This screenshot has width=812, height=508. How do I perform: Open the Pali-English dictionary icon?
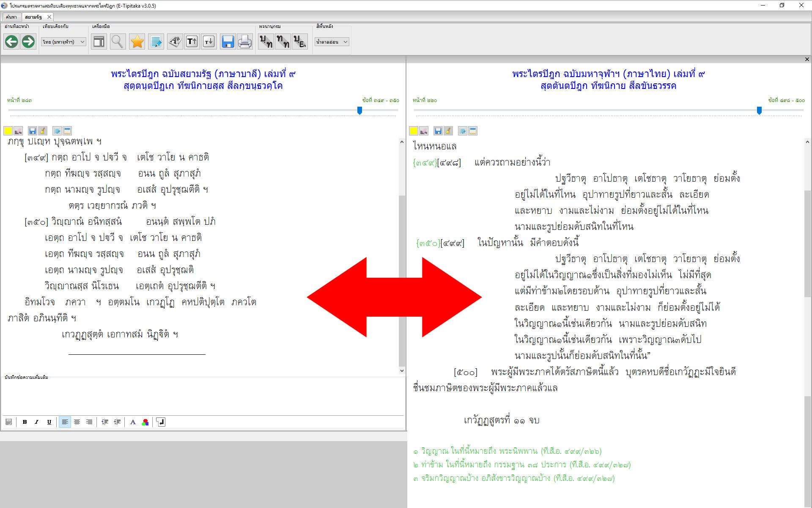pos(300,41)
